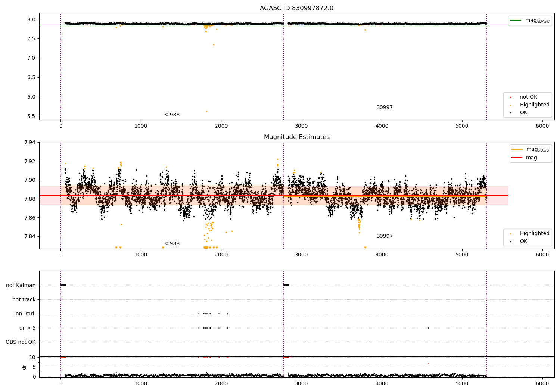Click the 'Ion. rad.' axis label
This screenshot has height=392, width=560.
click(x=25, y=314)
